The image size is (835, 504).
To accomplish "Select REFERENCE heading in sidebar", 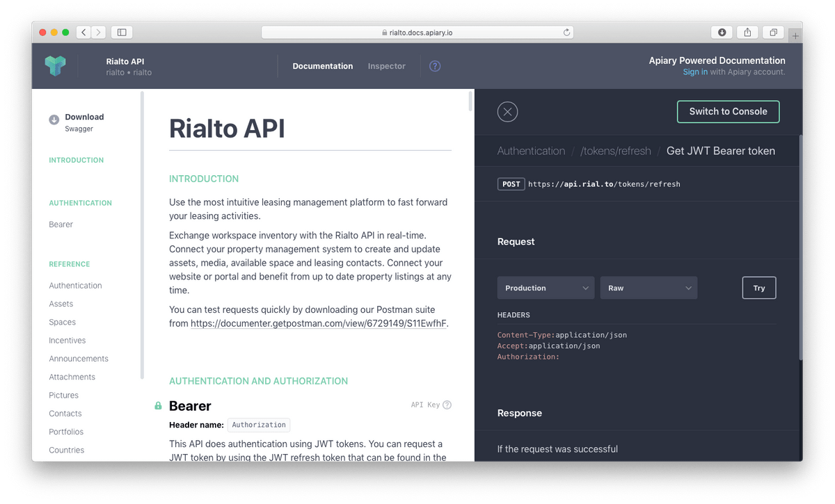I will pyautogui.click(x=70, y=264).
